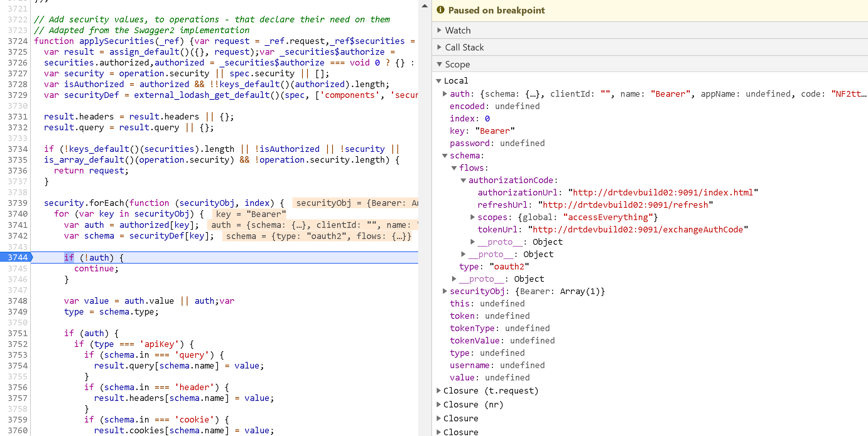868x436 pixels.
Task: Collapse the authorizationCode object
Action: click(x=463, y=180)
